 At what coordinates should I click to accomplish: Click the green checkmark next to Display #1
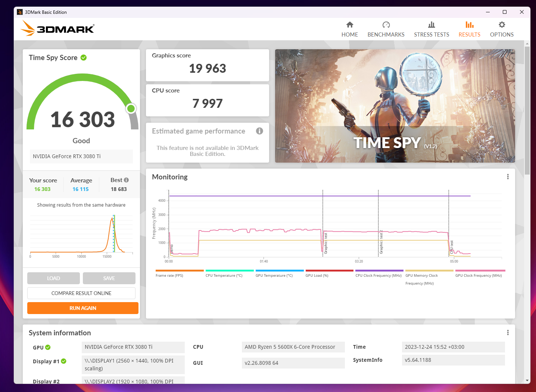coord(64,361)
